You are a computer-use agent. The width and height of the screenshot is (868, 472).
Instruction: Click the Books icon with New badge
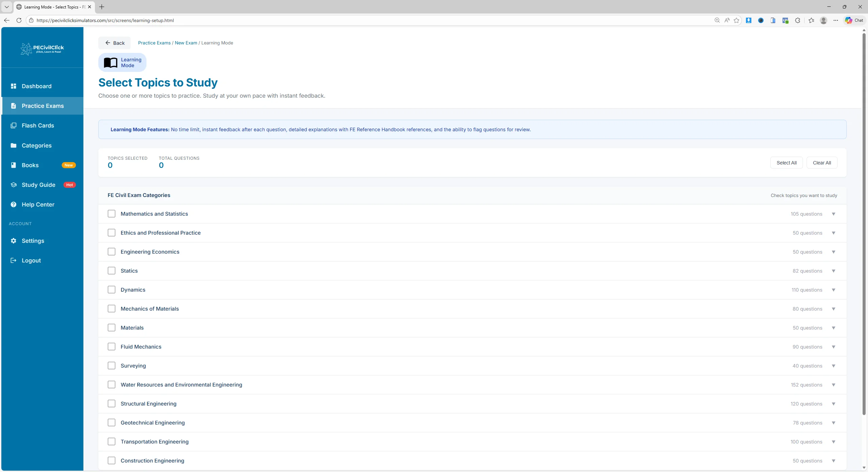[x=14, y=165]
